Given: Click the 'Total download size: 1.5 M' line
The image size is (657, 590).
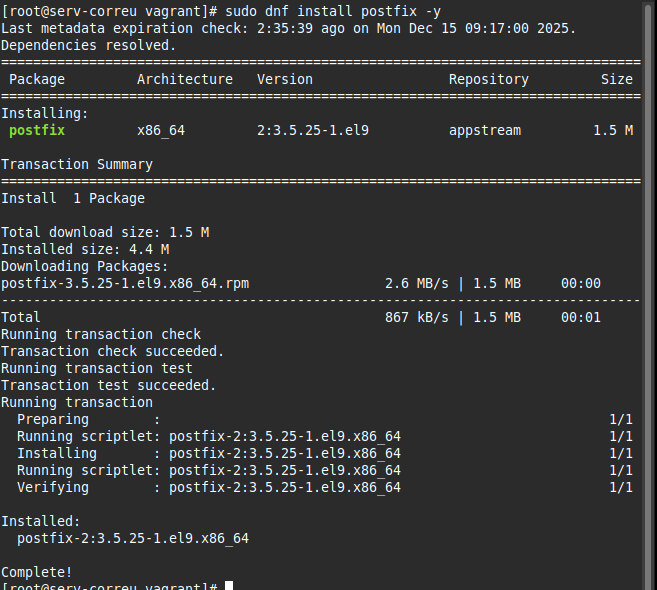Looking at the screenshot, I should pyautogui.click(x=105, y=232).
